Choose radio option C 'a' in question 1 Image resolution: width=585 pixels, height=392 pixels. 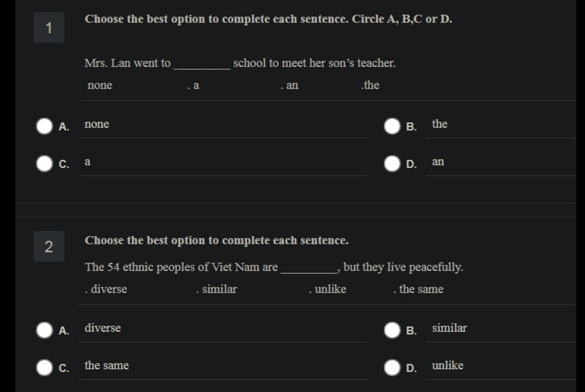click(45, 164)
